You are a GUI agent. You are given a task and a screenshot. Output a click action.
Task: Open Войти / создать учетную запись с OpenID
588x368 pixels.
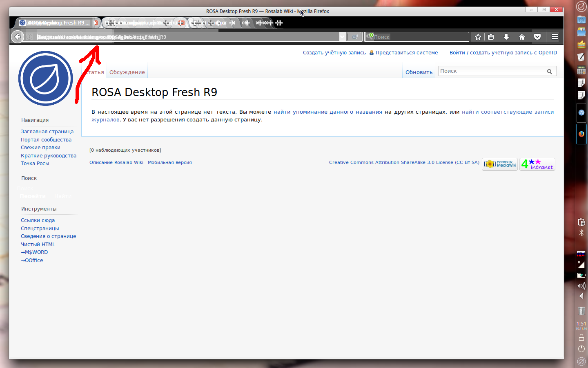(503, 53)
